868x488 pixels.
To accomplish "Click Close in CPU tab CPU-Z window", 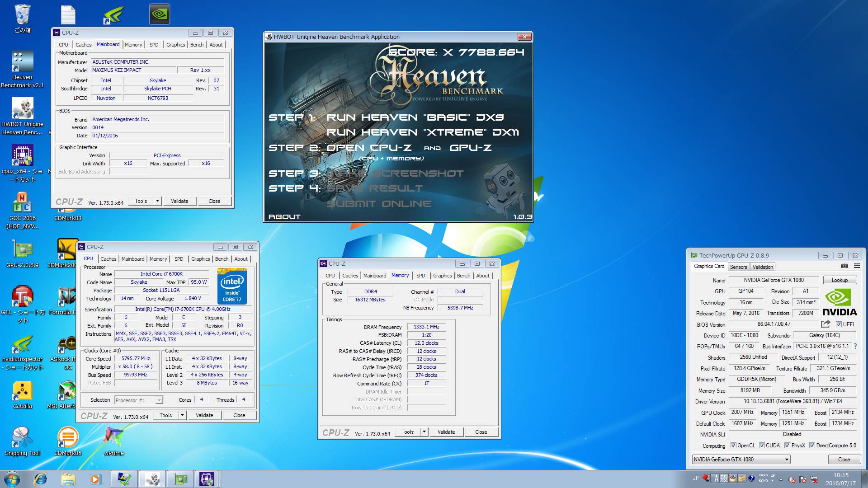I will 239,415.
